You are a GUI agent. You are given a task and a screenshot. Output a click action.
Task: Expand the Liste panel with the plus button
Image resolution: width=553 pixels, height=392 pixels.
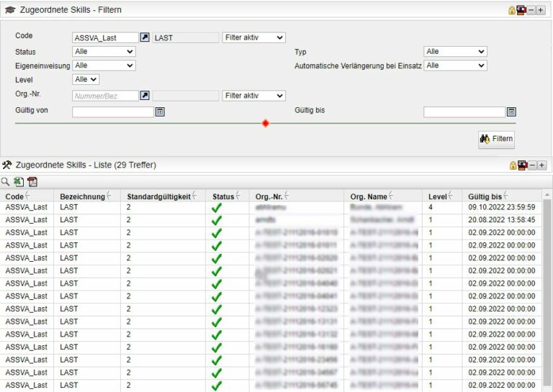pyautogui.click(x=541, y=165)
